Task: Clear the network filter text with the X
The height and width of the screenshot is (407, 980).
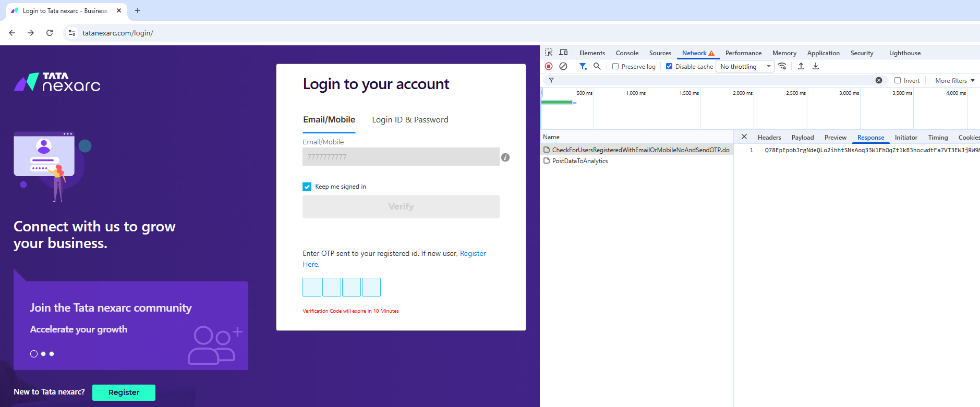Action: (x=879, y=80)
